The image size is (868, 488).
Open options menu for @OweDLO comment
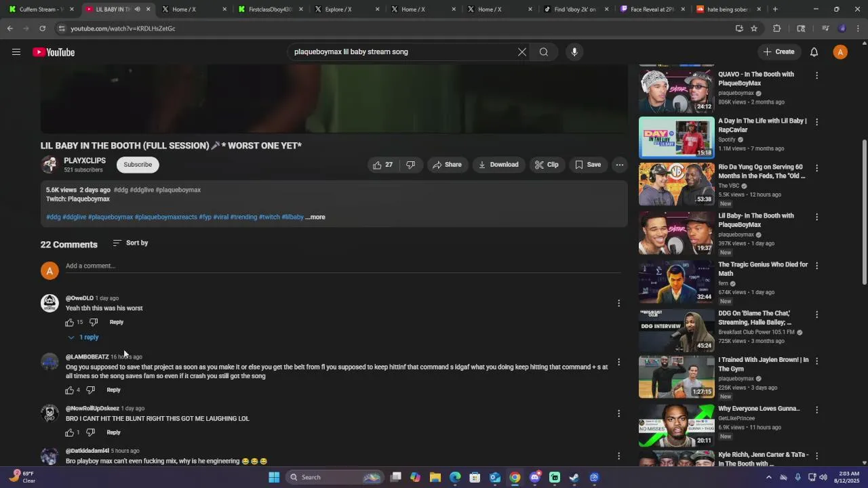(x=618, y=304)
